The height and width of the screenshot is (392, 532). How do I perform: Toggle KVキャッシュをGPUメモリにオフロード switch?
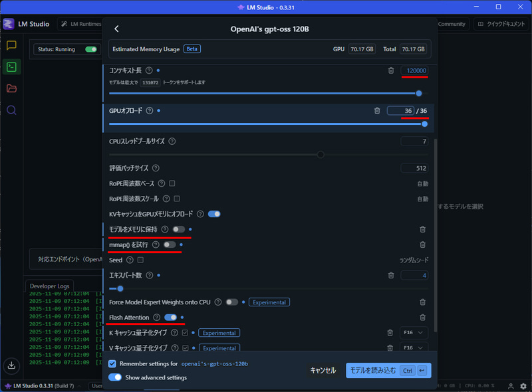(x=214, y=214)
